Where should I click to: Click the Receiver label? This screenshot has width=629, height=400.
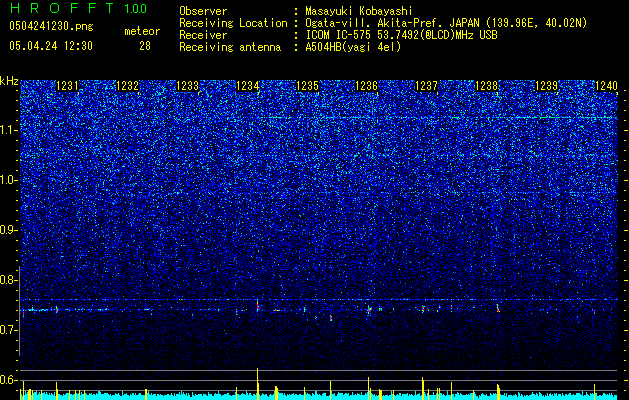[203, 35]
